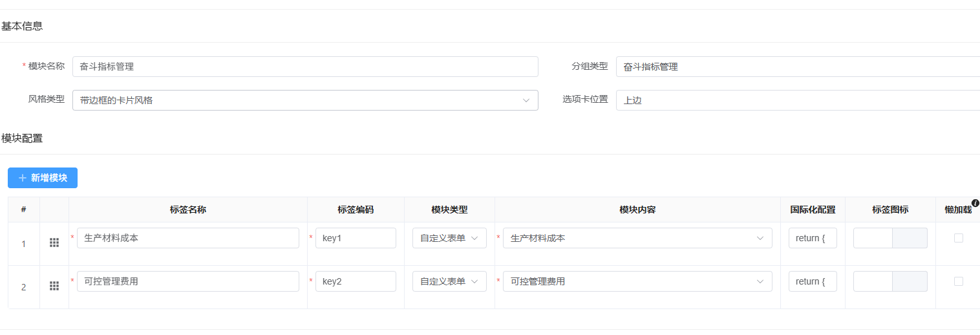Open 模块内容 dropdown showing 生产材料成本
Viewport: 980px width, 335px height.
[637, 238]
